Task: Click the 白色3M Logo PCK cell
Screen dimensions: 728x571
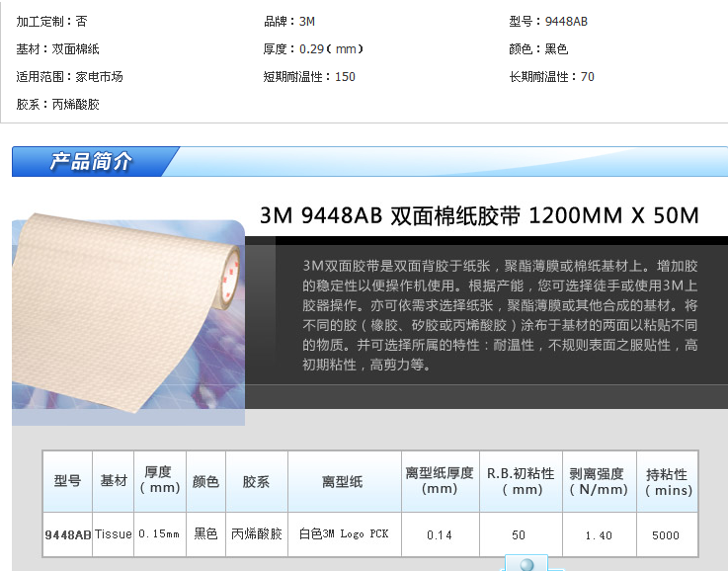Action: (344, 534)
